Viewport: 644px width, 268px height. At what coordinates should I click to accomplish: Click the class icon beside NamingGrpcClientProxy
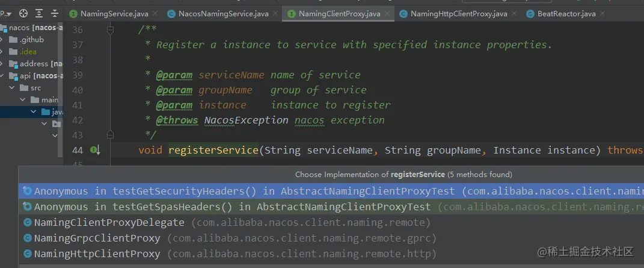[28, 238]
